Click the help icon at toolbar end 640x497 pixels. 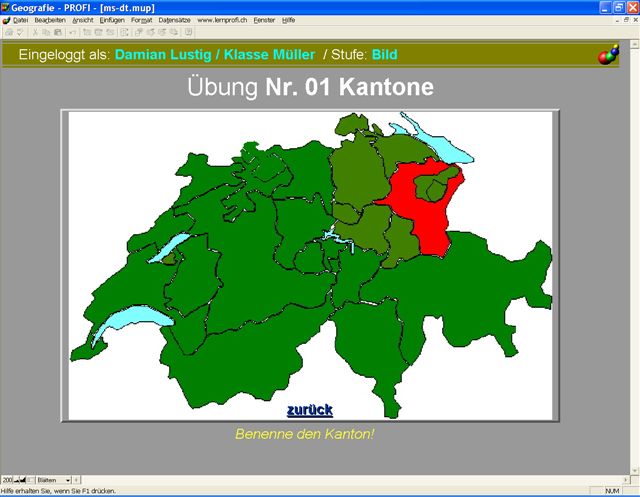[x=188, y=32]
